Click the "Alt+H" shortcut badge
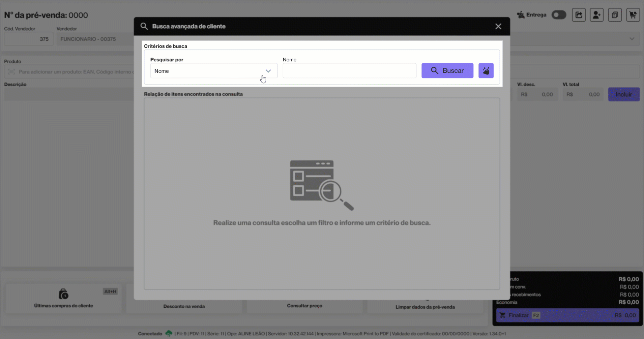Screen dimensions: 644x339 pos(110,291)
